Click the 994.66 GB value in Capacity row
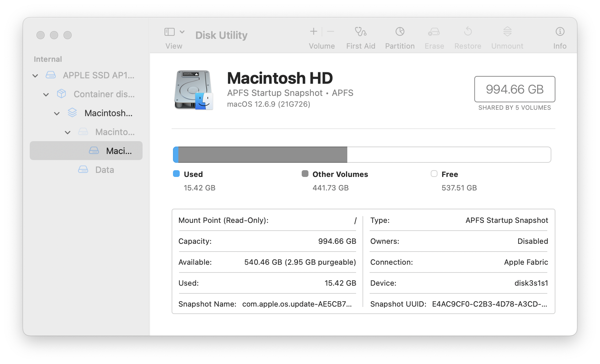Image resolution: width=600 pixels, height=364 pixels. pyautogui.click(x=337, y=241)
